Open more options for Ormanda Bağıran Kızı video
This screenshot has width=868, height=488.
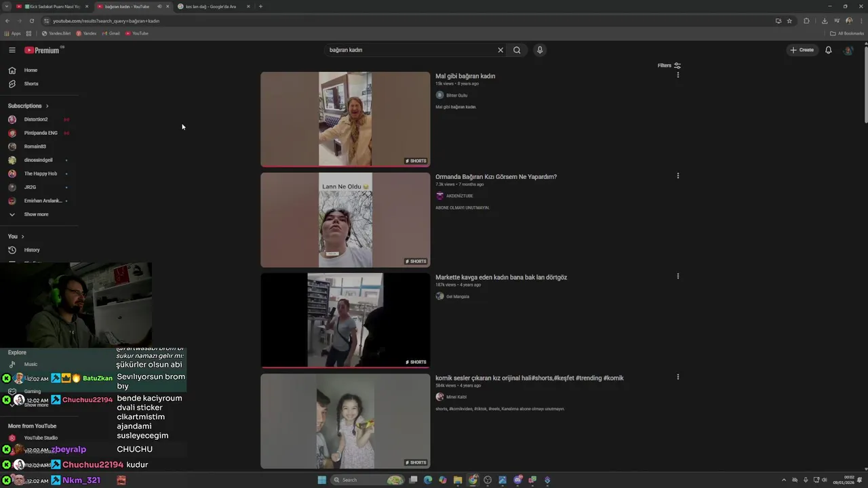point(677,176)
